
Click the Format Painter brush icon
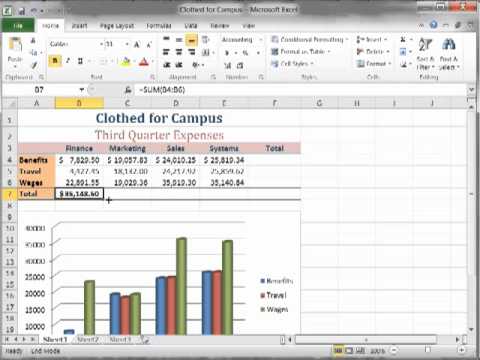pyautogui.click(x=34, y=65)
